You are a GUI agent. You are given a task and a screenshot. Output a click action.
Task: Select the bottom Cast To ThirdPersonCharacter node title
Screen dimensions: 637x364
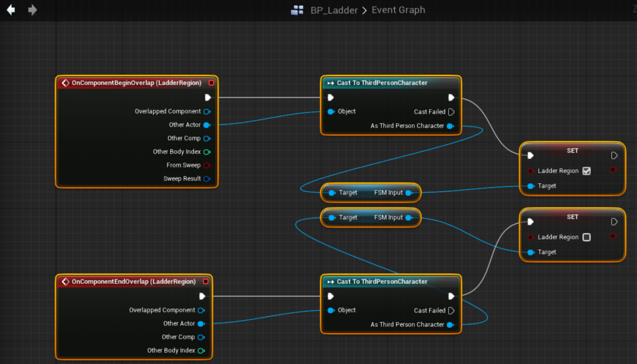[x=382, y=282]
